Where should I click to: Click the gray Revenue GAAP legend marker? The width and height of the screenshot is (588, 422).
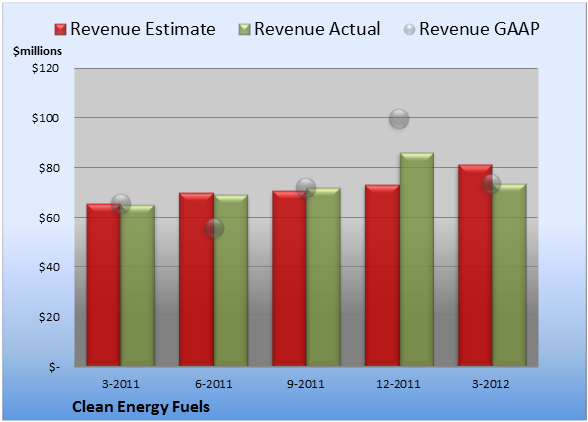coord(410,30)
